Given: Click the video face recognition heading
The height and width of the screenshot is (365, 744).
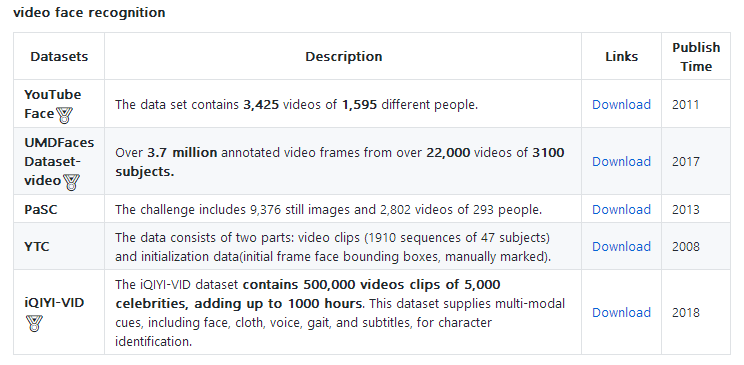Looking at the screenshot, I should pos(89,12).
